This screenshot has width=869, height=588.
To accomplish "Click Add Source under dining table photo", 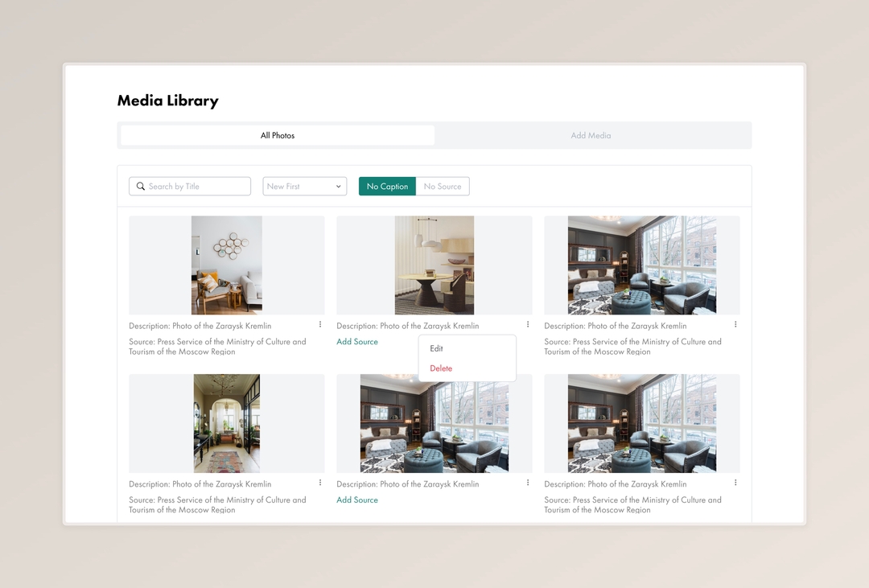I will click(357, 342).
